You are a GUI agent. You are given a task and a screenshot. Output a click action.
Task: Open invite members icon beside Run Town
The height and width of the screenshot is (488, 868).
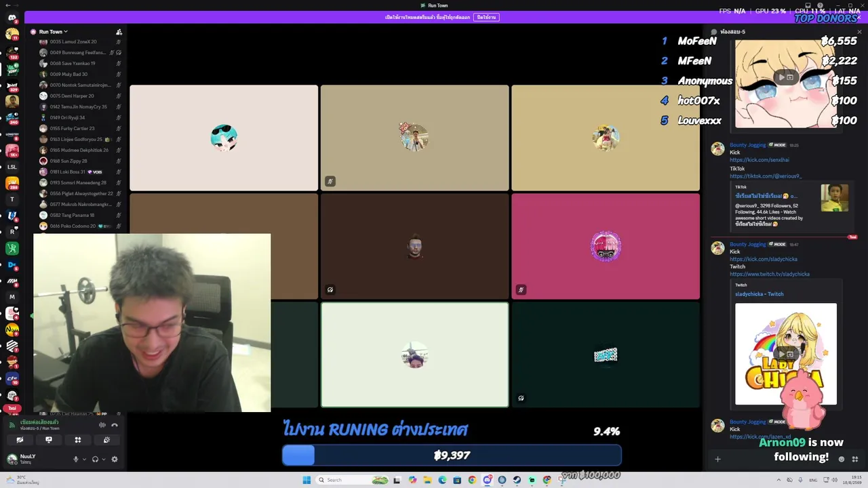119,32
